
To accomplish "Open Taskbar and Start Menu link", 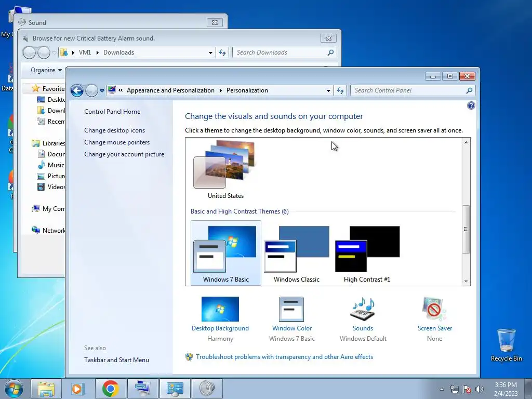I will [117, 360].
